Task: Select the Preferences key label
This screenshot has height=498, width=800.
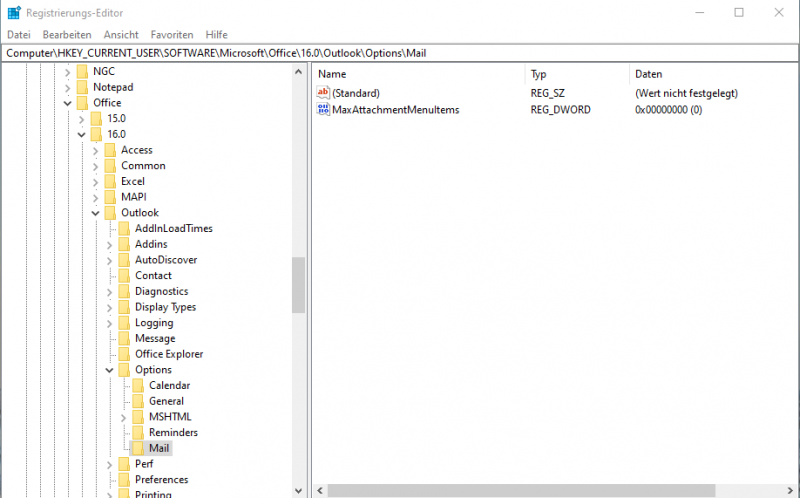Action: tap(161, 480)
